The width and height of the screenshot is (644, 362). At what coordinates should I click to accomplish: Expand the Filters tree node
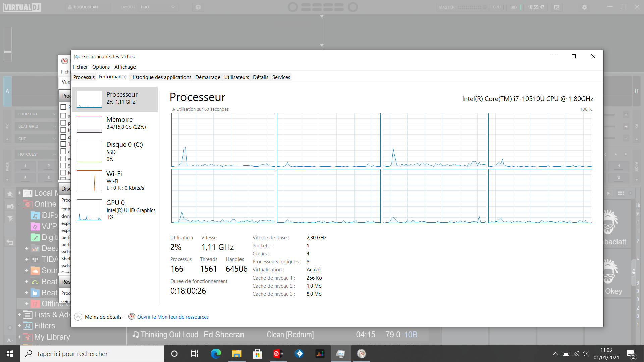click(x=19, y=326)
